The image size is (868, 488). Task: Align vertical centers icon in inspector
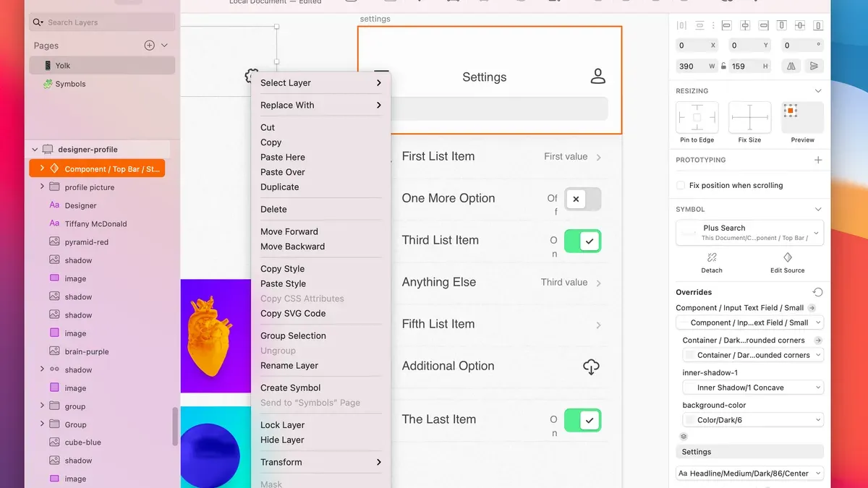799,25
